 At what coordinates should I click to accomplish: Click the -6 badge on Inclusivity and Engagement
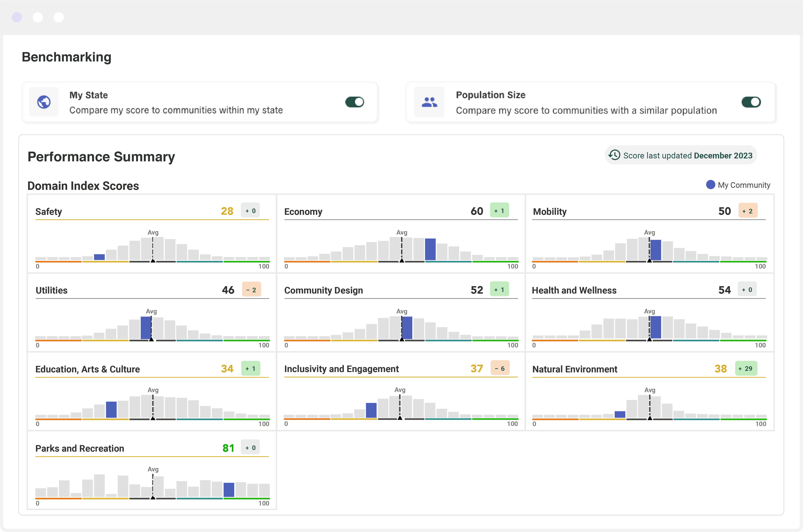tap(500, 368)
